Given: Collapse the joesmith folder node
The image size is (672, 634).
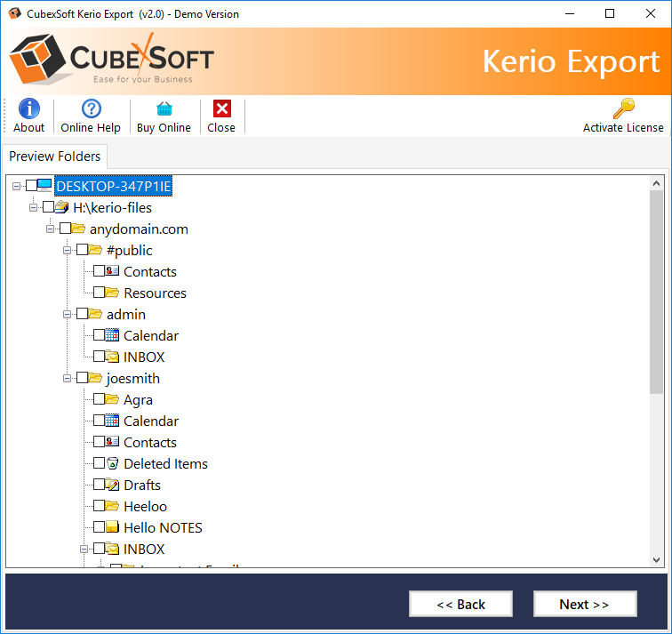Looking at the screenshot, I should [x=68, y=379].
